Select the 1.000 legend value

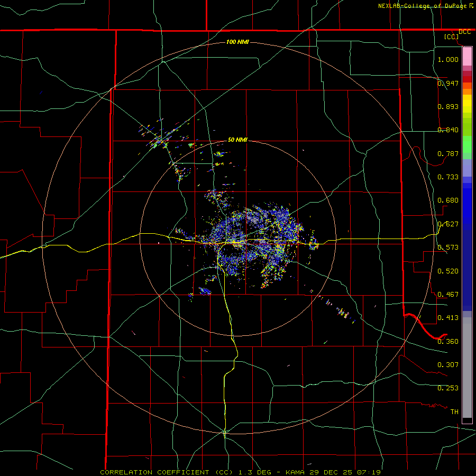click(448, 59)
